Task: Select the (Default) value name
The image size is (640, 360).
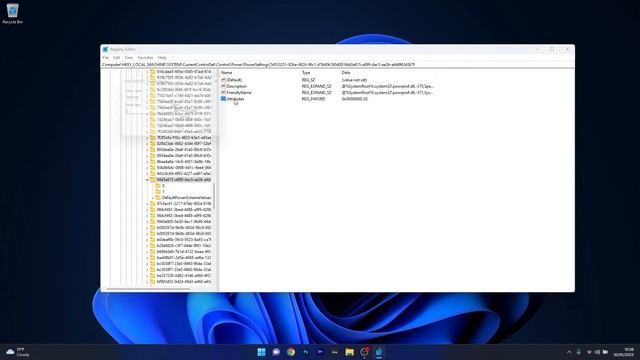Action: pyautogui.click(x=234, y=80)
